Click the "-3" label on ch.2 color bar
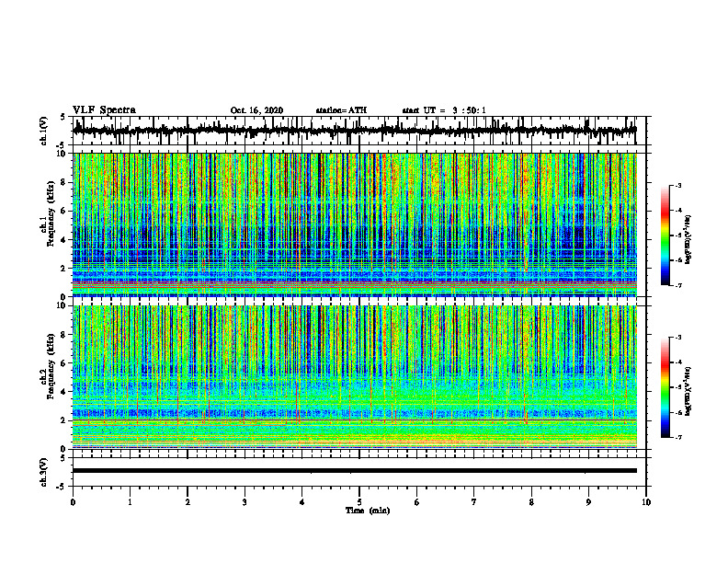Screen dimensions: 728x563 coord(678,338)
